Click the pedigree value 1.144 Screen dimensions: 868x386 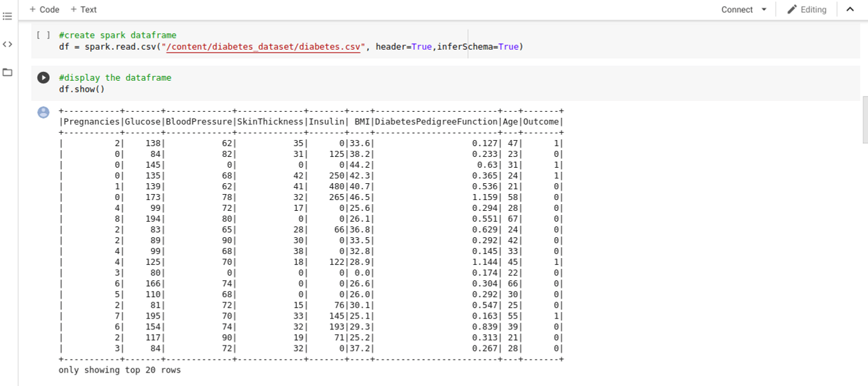pos(486,262)
